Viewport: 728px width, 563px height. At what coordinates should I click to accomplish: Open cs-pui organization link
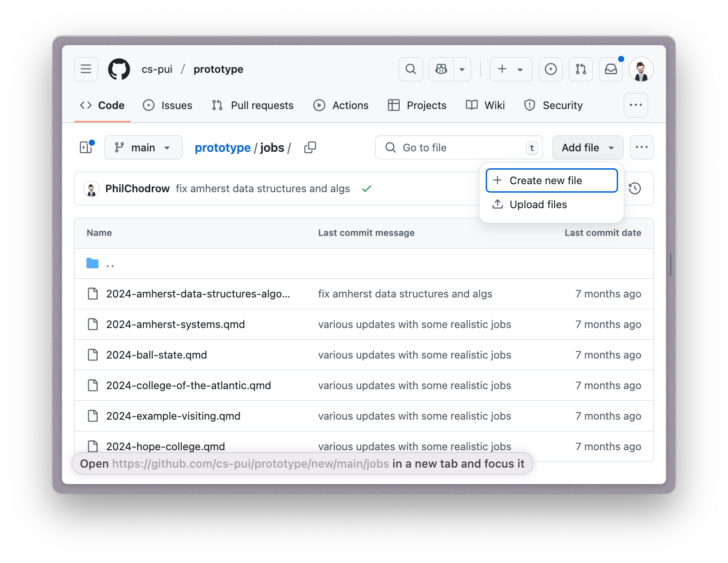click(x=157, y=69)
